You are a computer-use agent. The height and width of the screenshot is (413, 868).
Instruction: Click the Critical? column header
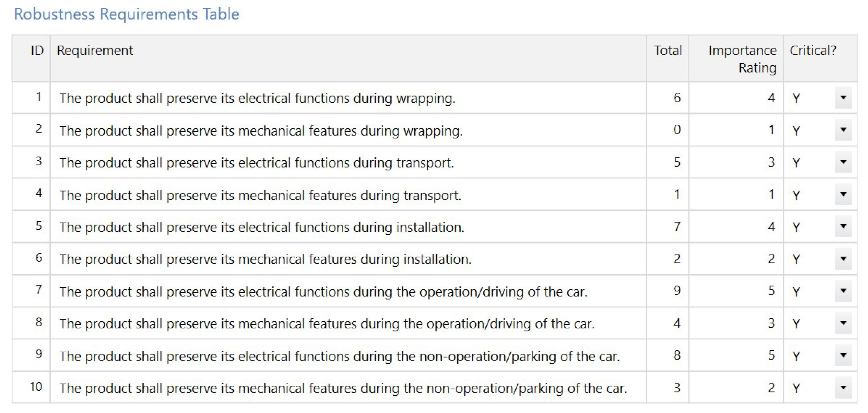812,50
